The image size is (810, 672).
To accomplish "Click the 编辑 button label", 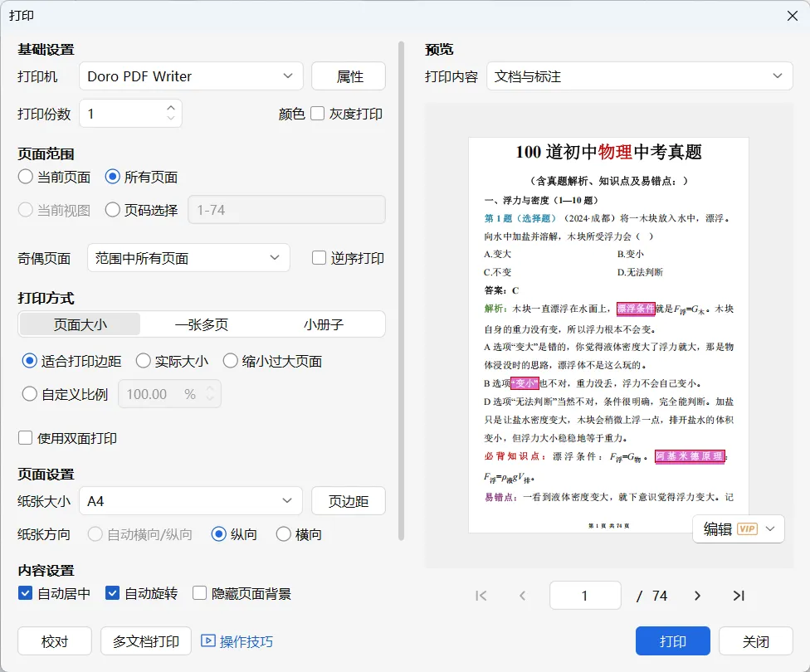I will [x=718, y=529].
